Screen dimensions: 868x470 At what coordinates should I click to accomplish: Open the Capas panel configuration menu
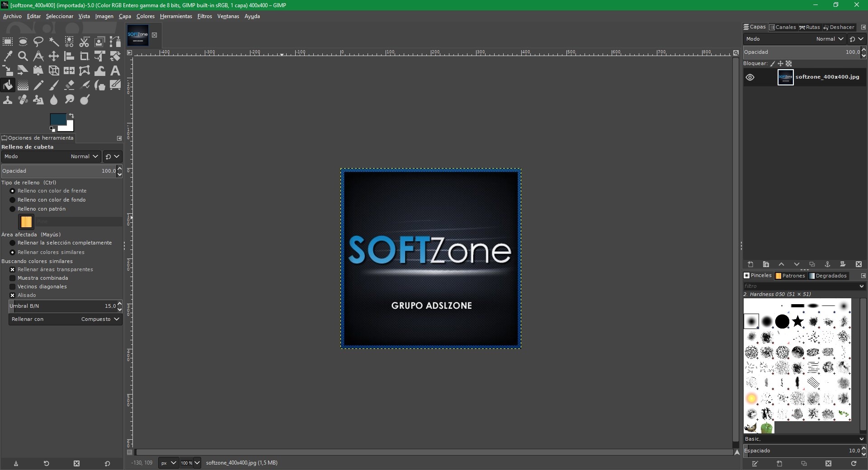863,28
